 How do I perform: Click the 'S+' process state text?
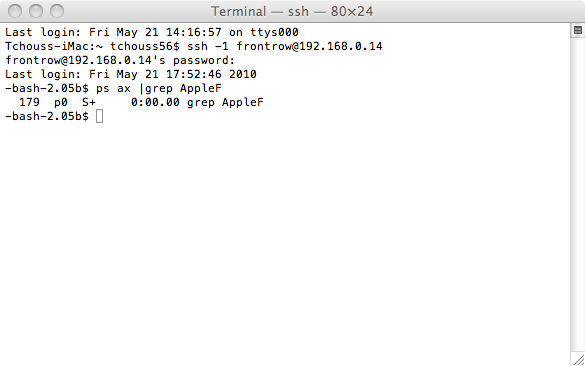click(89, 102)
